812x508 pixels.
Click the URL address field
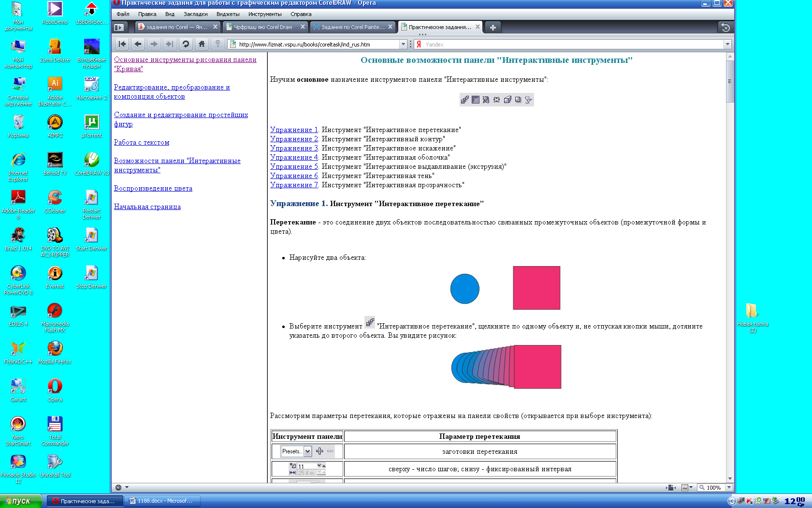click(318, 44)
